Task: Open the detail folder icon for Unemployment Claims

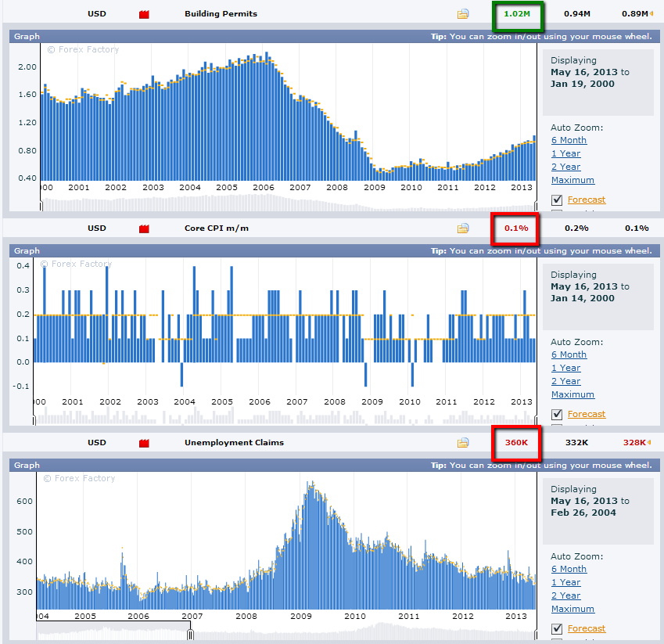Action: coord(463,443)
